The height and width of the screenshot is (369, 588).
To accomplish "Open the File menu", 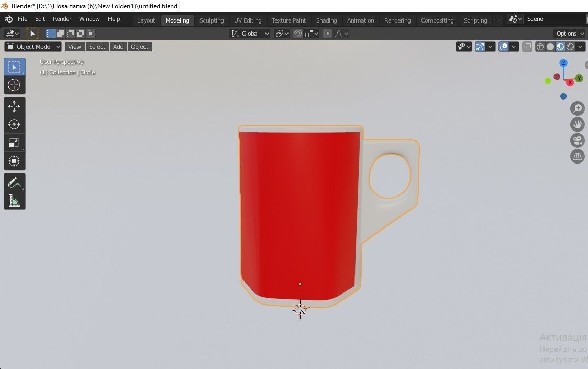I will click(x=23, y=19).
